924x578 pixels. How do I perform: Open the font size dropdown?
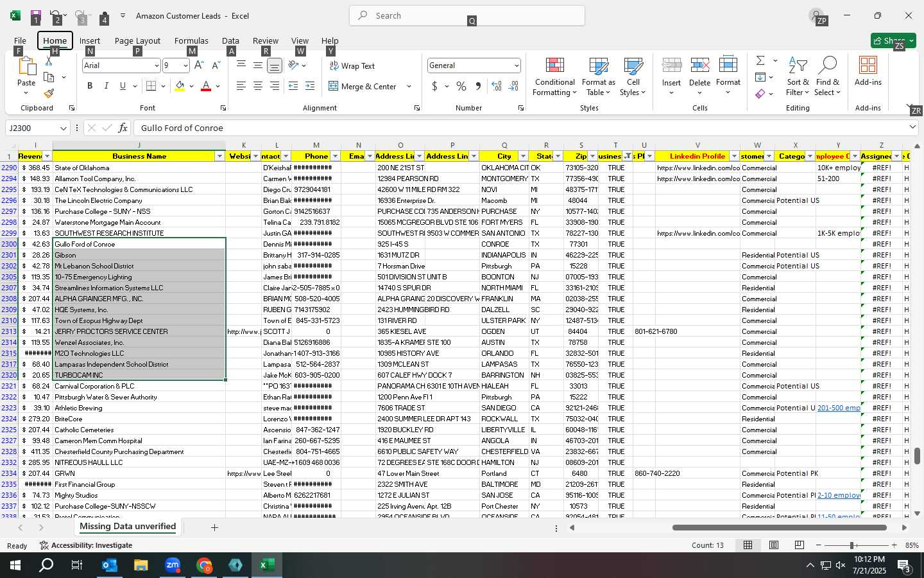185,66
